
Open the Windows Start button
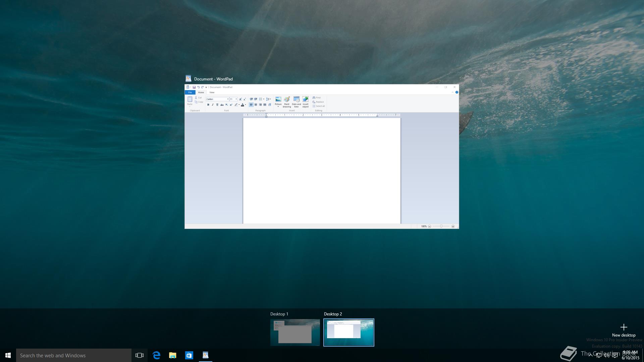[8, 355]
